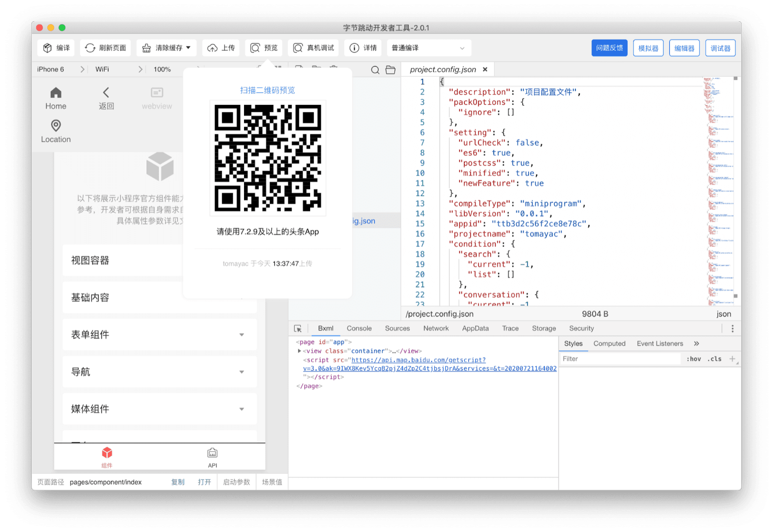
Task: Switch to the Computed styles tab
Action: tap(609, 343)
